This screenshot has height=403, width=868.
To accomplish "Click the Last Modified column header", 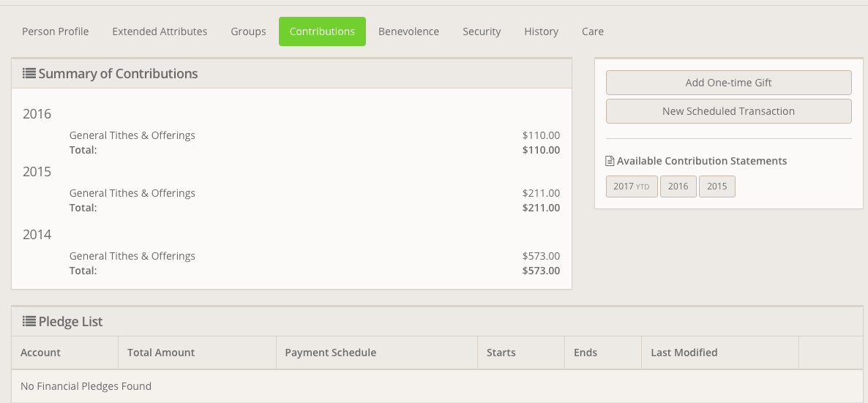I will 684,353.
